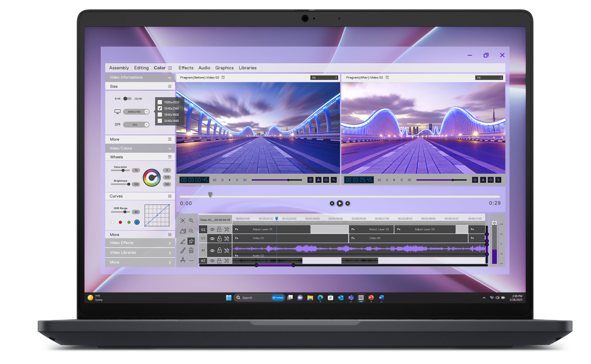Choose the paintbrush tool

pyautogui.click(x=182, y=250)
